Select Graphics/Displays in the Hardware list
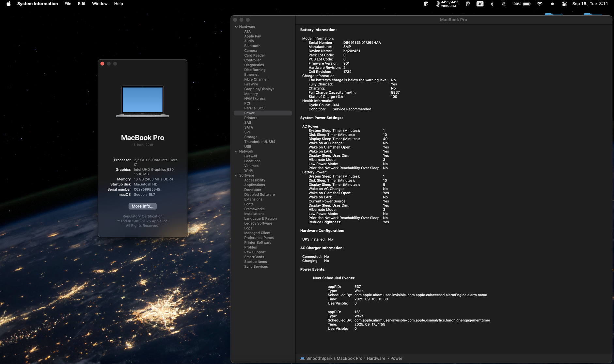614x364 pixels. pyautogui.click(x=259, y=89)
